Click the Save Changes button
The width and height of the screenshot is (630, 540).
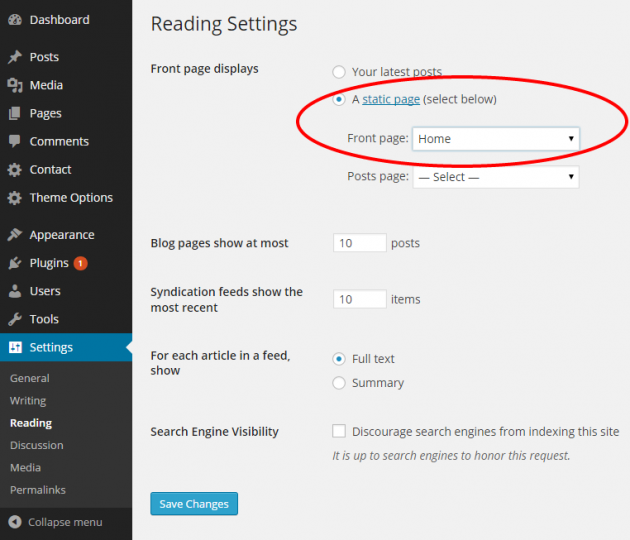tap(194, 504)
